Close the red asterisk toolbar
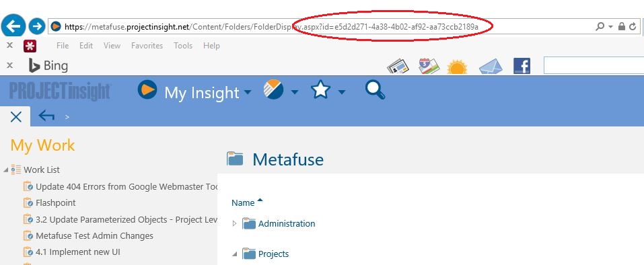Viewport: 644px width, 265px height. [x=10, y=46]
